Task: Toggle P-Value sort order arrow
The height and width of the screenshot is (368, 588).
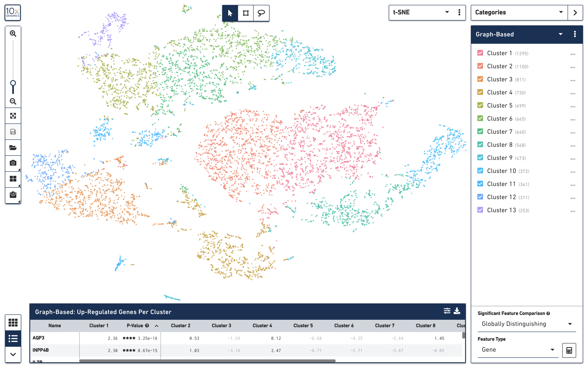Action: coord(157,326)
